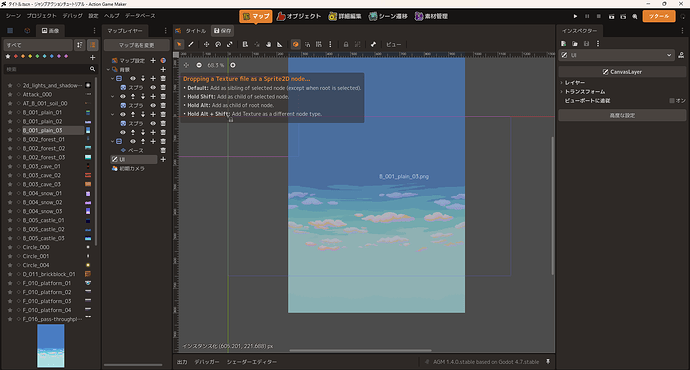Image resolution: width=690 pixels, height=370 pixels.
Task: Open the デバッグ menu
Action: 72,16
